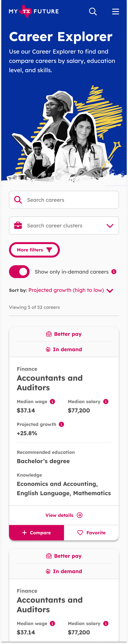Click the My TX Future logo
The width and height of the screenshot is (128, 644).
click(34, 11)
